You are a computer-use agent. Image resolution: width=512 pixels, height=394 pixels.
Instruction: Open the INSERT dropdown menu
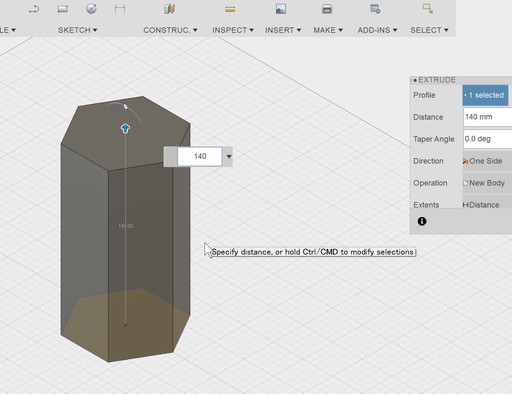click(283, 30)
